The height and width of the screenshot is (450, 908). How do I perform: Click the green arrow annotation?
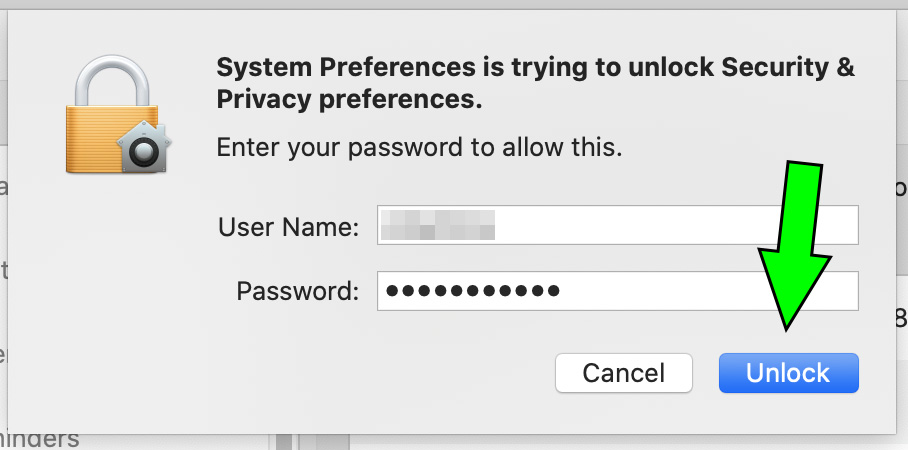(794, 246)
